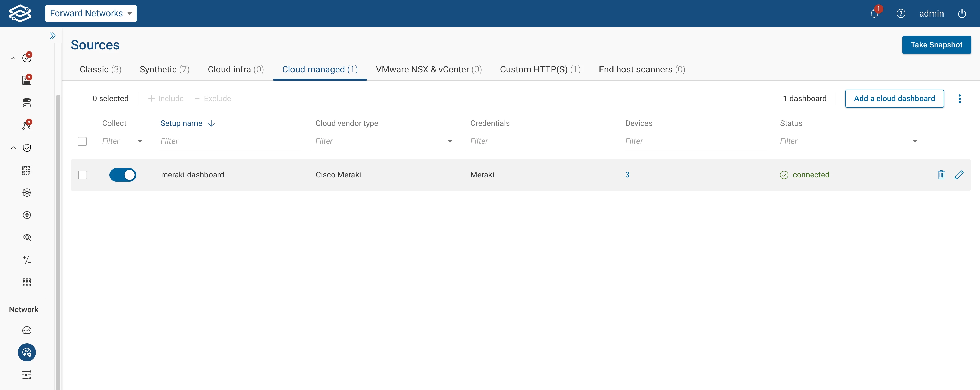
Task: Check the meraki-dashboard row checkbox
Action: click(82, 175)
